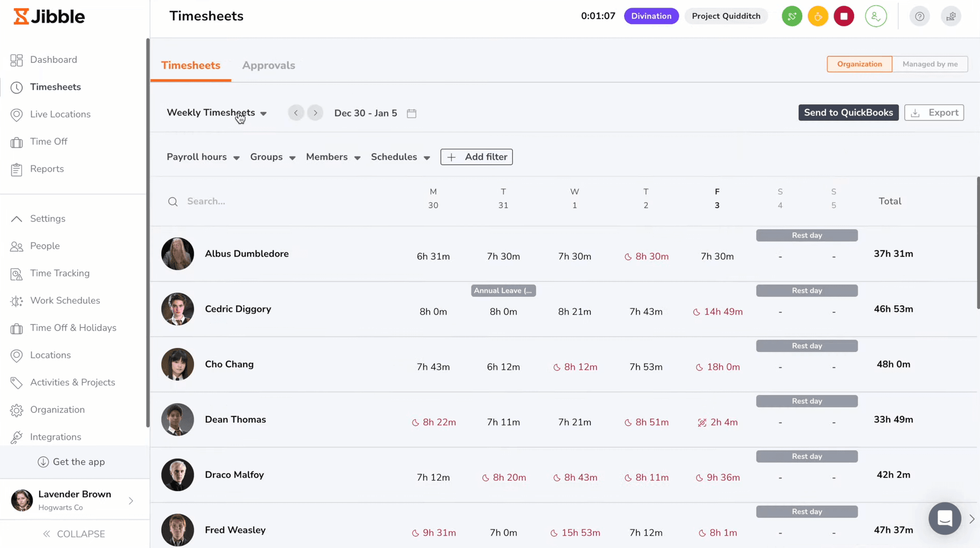Image resolution: width=980 pixels, height=548 pixels.
Task: Switch view to Organization
Action: tap(859, 64)
